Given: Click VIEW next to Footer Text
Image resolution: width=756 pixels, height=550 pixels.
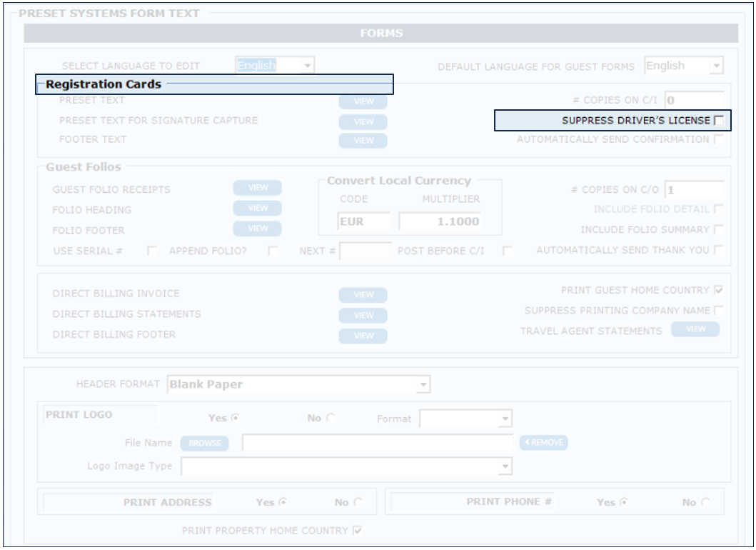Looking at the screenshot, I should coord(363,141).
